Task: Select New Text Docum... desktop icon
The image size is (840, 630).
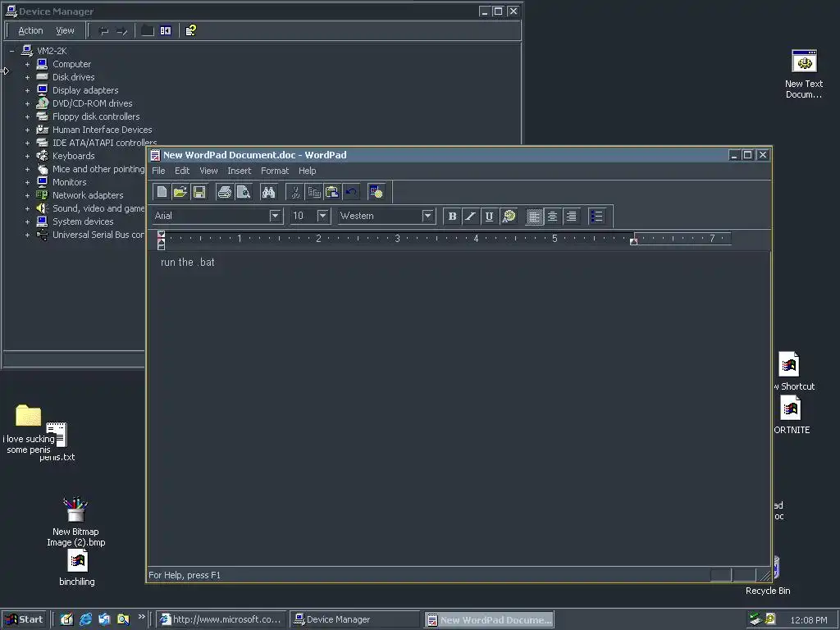Action: [x=804, y=74]
